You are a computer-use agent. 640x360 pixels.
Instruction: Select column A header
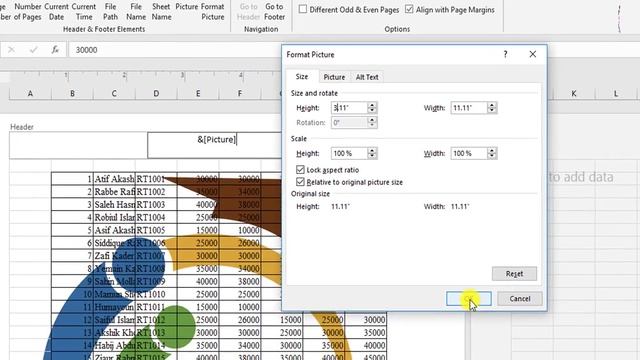coord(30,93)
